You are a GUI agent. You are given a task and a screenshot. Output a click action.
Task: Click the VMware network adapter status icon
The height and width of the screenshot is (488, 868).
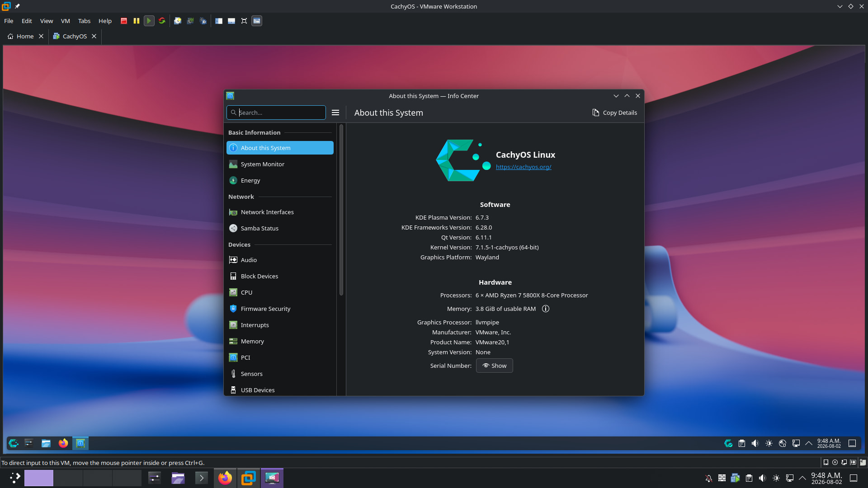[x=844, y=462]
